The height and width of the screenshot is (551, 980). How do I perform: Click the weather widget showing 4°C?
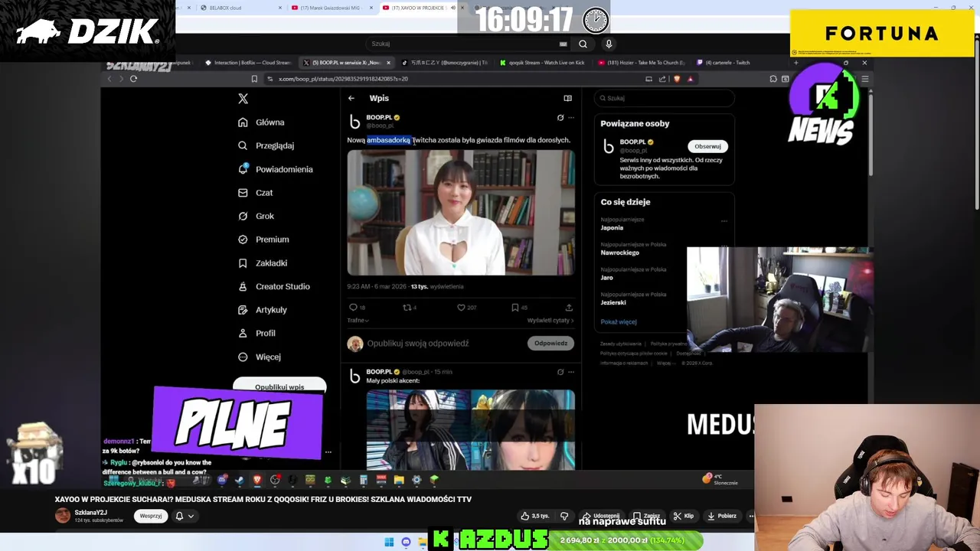(x=720, y=479)
